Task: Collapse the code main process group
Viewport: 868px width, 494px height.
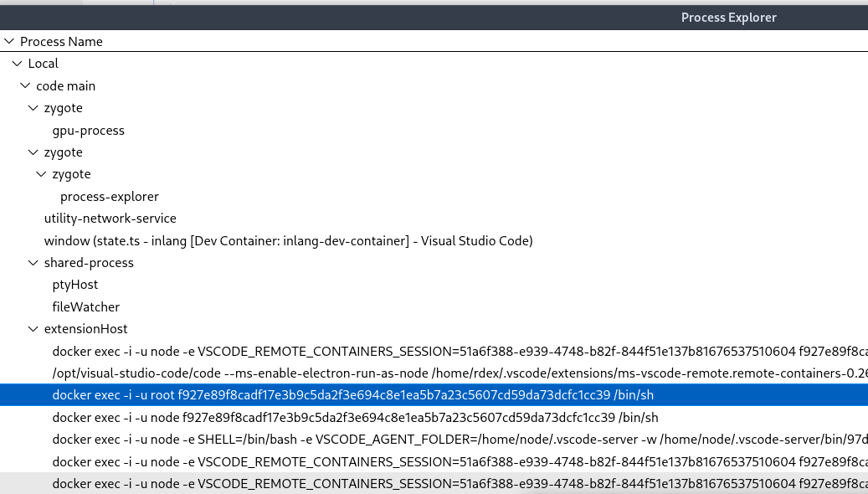Action: [25, 85]
